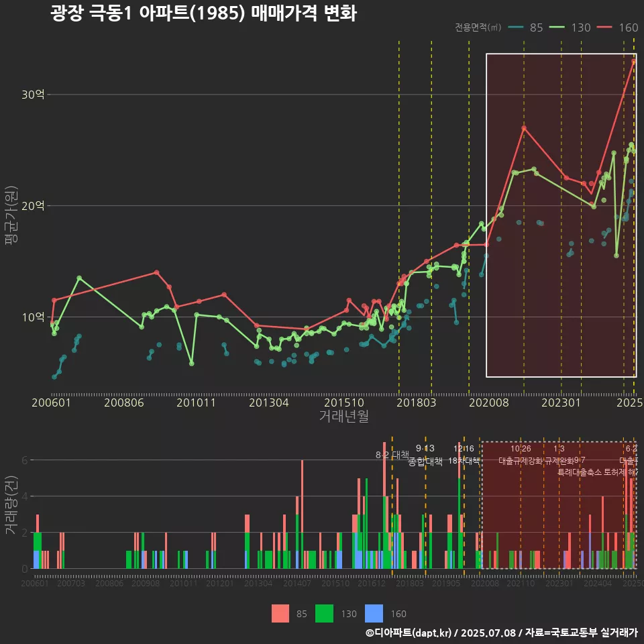The height and width of the screenshot is (644, 644).
Task: Click the 전용면적(㎡) legend heading
Action: pos(478,28)
